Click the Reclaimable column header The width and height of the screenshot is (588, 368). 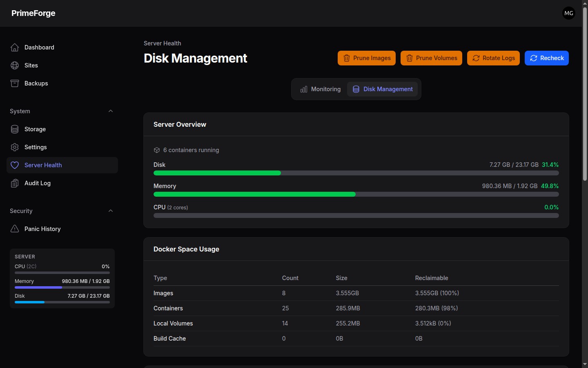[432, 278]
